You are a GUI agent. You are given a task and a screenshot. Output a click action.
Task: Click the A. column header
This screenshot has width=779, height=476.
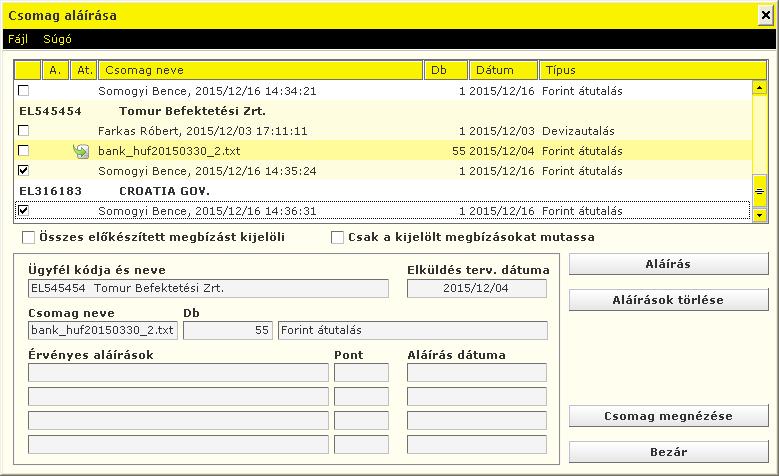point(55,70)
